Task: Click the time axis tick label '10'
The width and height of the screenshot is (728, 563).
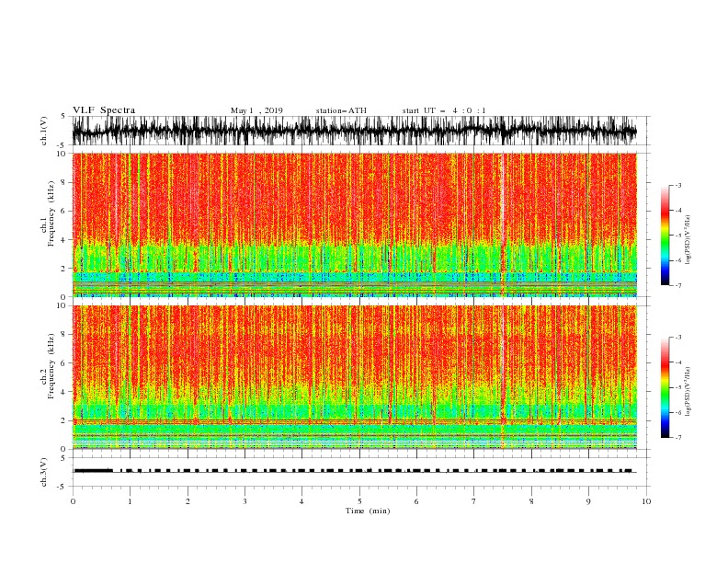Action: coord(646,501)
